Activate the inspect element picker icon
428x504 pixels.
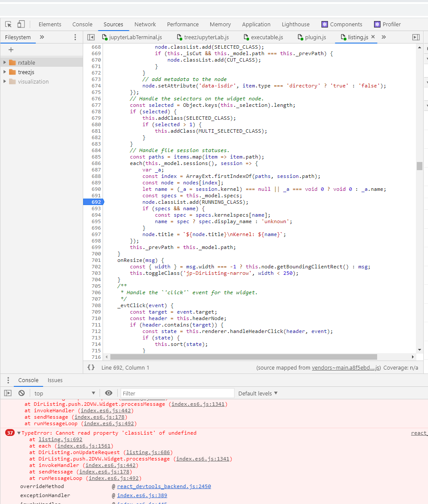(8, 24)
